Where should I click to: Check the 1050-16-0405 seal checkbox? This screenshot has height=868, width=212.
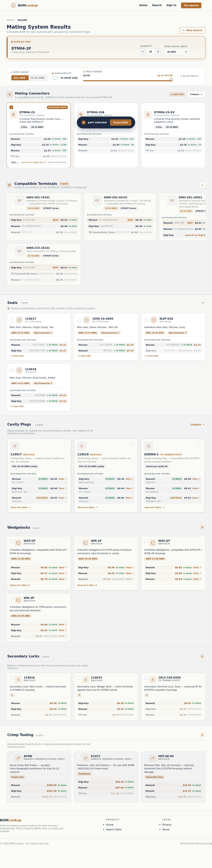point(79,320)
